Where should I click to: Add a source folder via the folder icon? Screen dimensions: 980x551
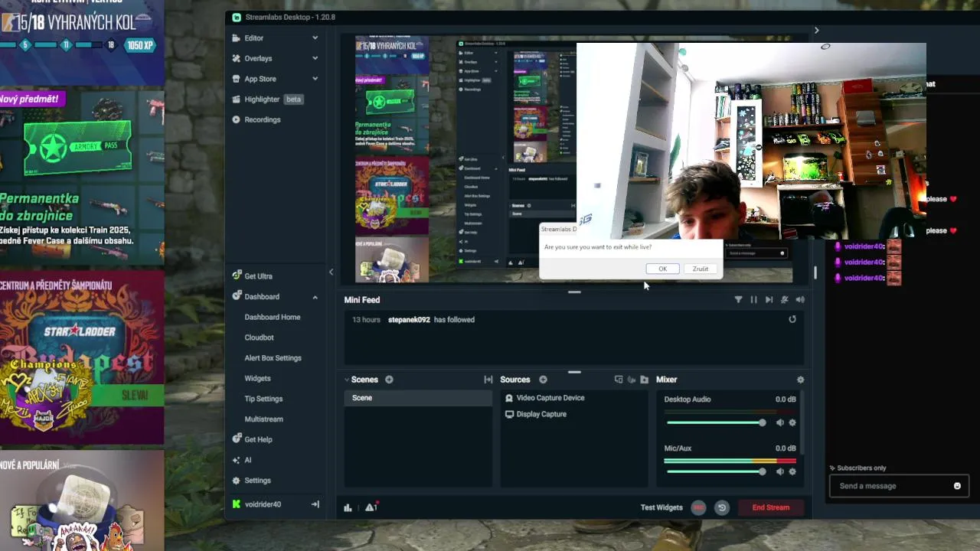pos(645,380)
